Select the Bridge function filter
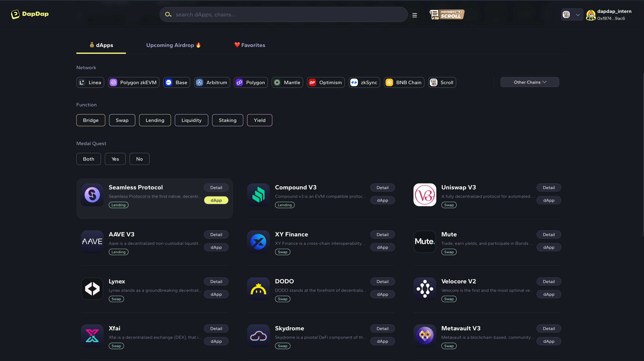 [x=91, y=120]
